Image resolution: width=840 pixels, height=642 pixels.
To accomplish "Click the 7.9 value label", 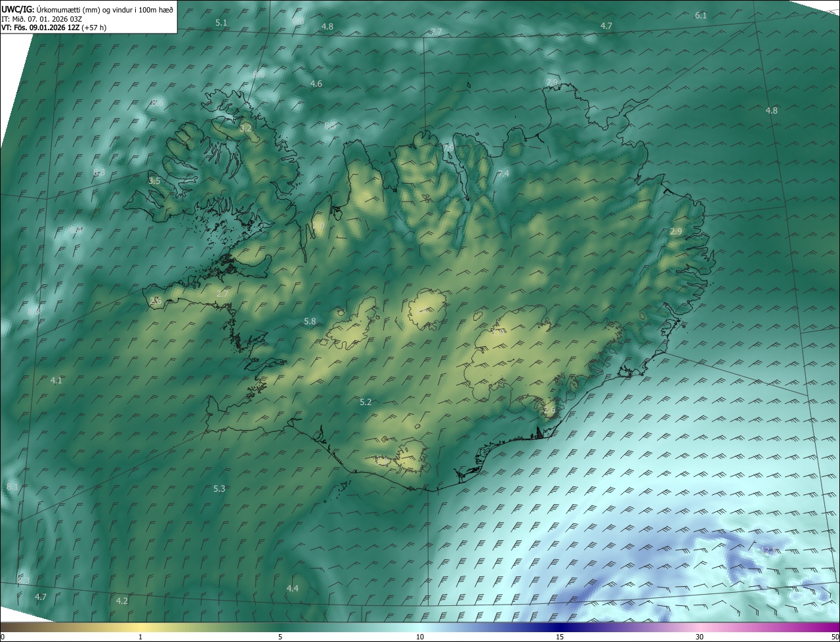I will pos(552,82).
